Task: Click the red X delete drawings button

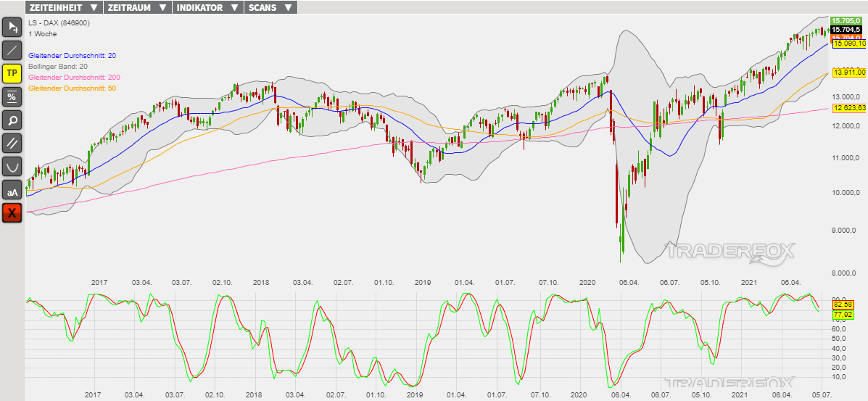Action: (x=12, y=212)
